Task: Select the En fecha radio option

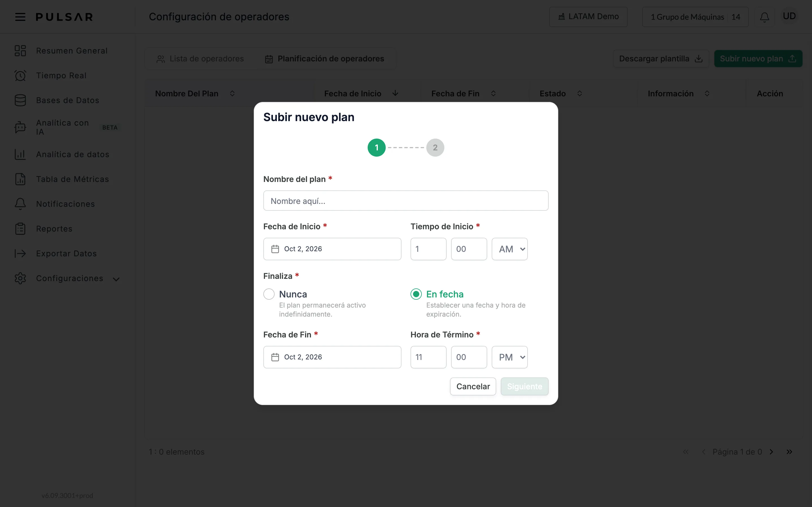Action: coord(416,294)
